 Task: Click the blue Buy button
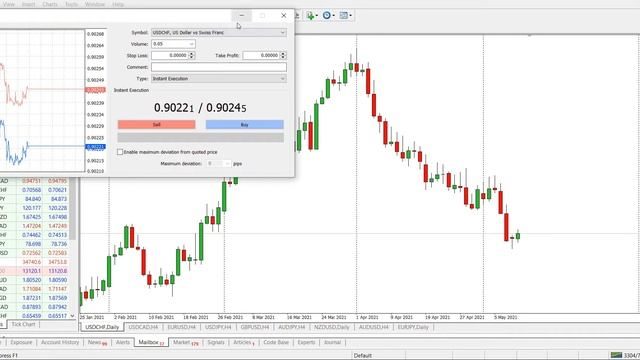click(244, 124)
